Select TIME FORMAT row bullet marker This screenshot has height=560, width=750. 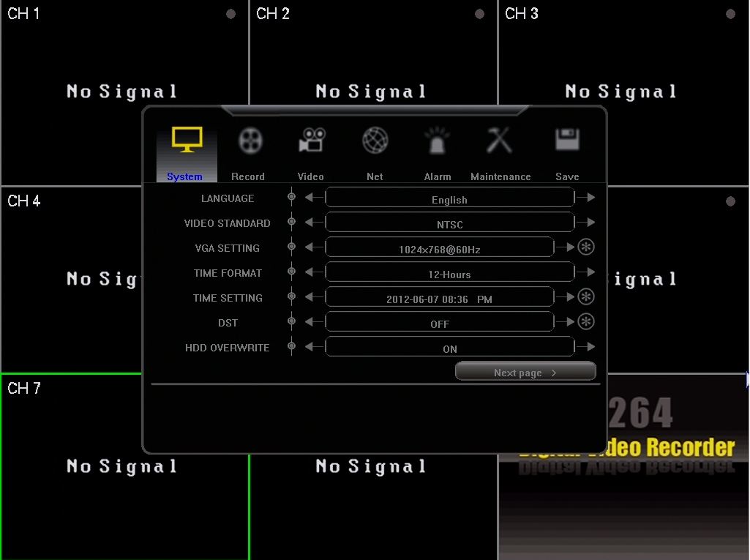pos(291,272)
